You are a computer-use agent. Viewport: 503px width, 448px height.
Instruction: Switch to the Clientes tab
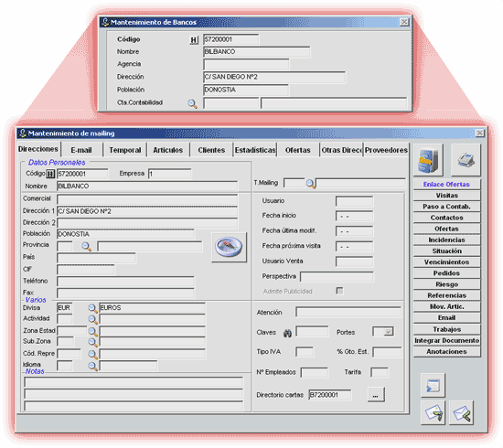tap(211, 150)
